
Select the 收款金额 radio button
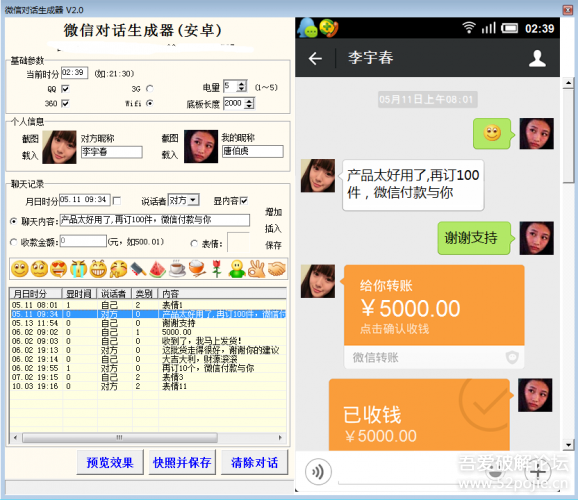[14, 242]
